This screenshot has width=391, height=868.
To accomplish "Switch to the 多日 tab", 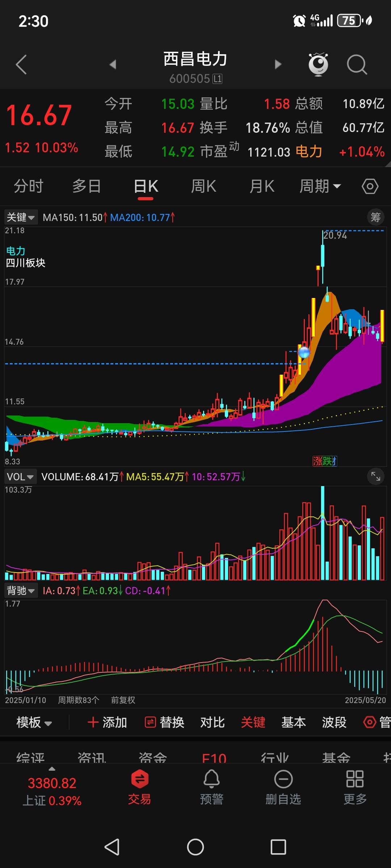I will pos(87,187).
